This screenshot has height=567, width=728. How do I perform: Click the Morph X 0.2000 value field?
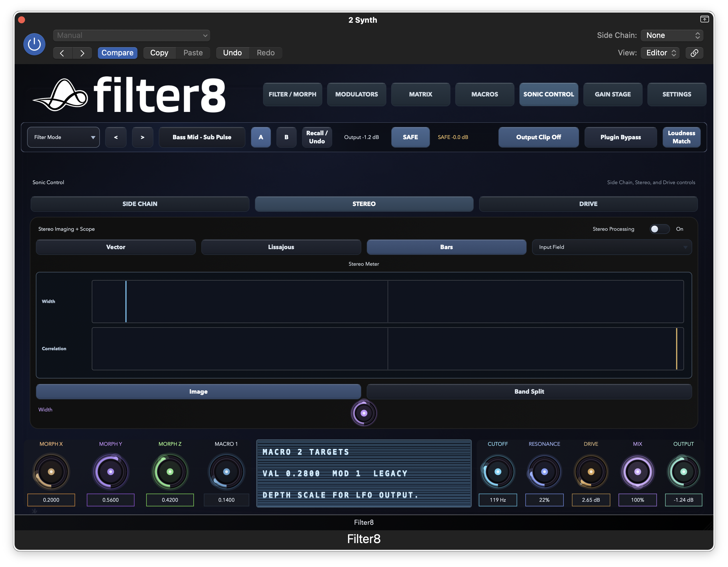51,500
